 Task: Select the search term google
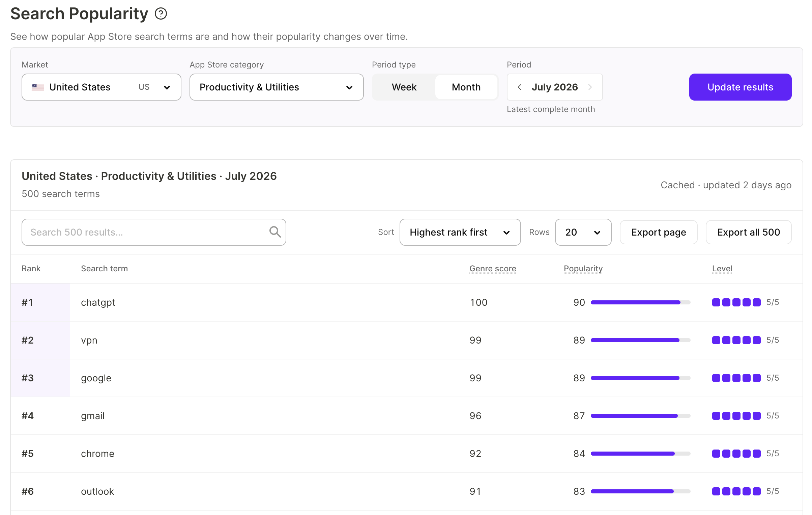pyautogui.click(x=96, y=378)
